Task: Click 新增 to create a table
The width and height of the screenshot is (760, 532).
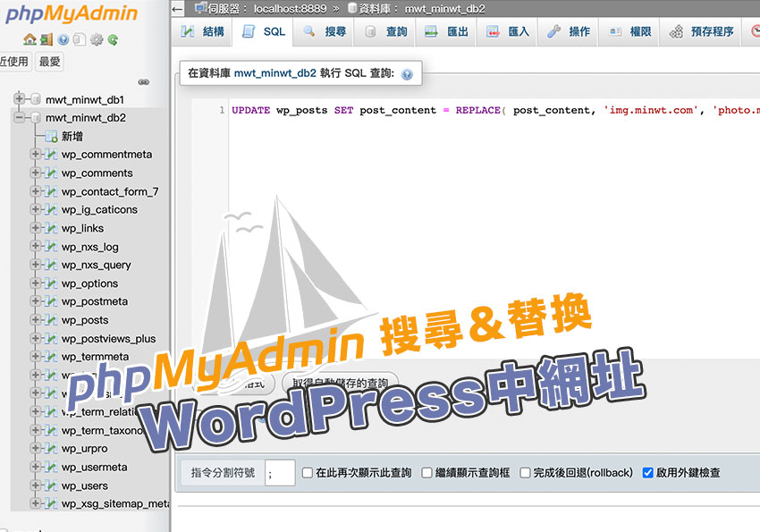Action: click(x=72, y=137)
